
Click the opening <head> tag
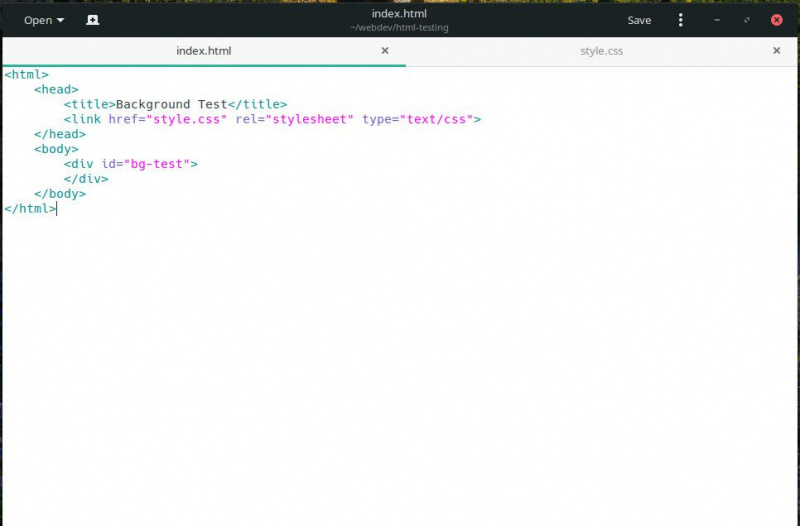56,89
